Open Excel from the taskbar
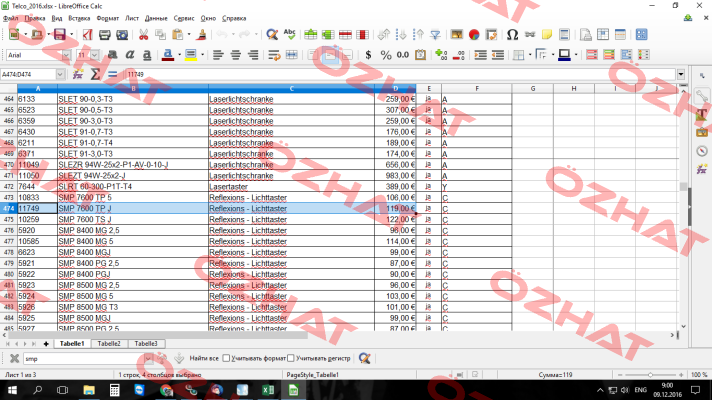 pyautogui.click(x=268, y=390)
